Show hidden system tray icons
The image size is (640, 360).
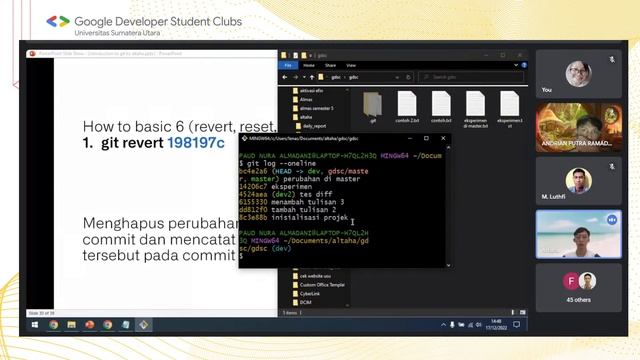[x=443, y=325]
